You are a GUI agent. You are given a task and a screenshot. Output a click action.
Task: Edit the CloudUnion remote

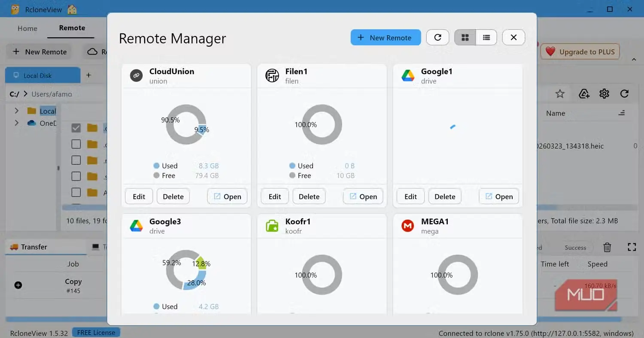(x=139, y=196)
